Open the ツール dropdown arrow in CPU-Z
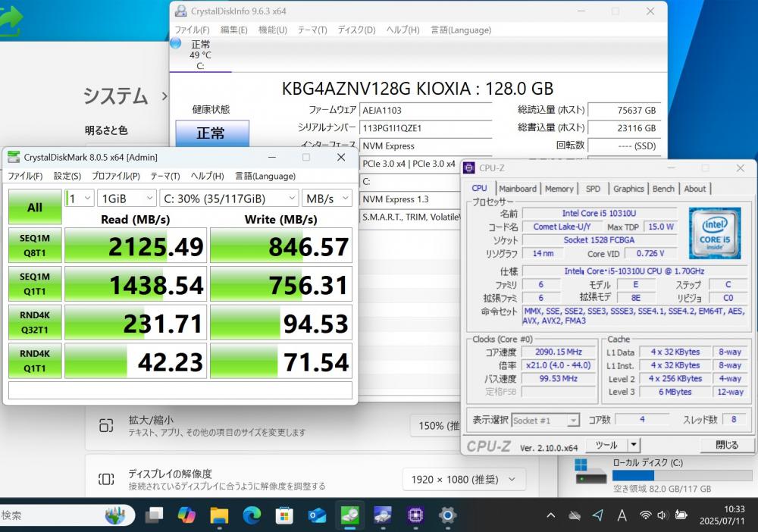The width and height of the screenshot is (758, 532). coord(634,445)
